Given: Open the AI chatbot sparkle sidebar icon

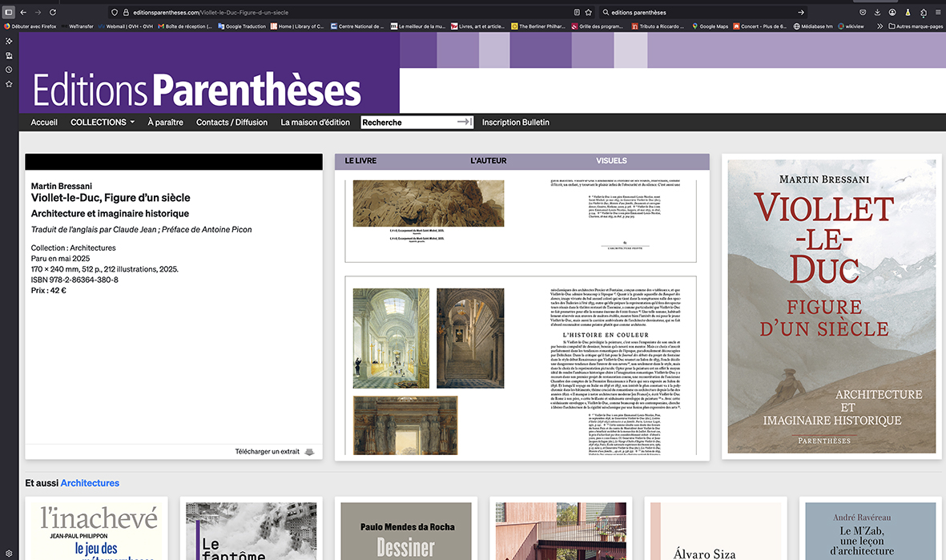Looking at the screenshot, I should (9, 41).
